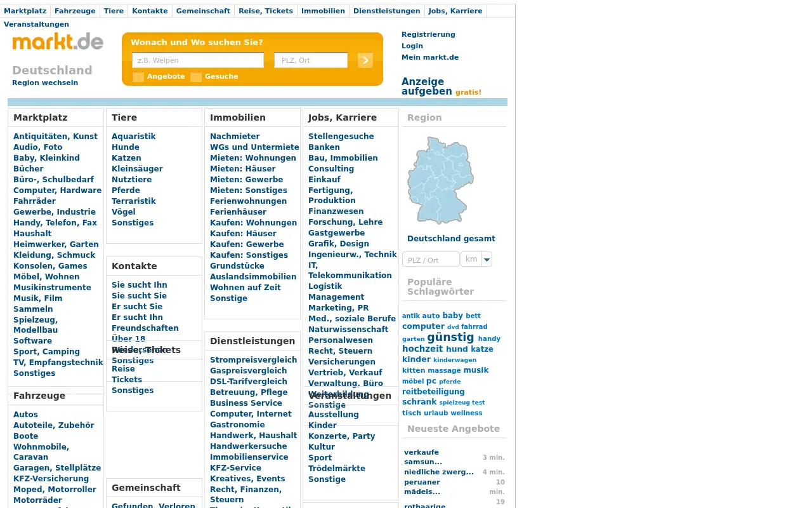This screenshot has height=508, width=812.
Task: Click the Registrierung link
Action: click(428, 34)
